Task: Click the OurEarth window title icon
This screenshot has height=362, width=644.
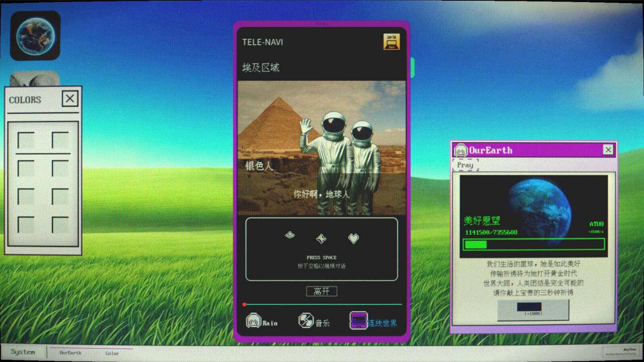Action: tap(461, 150)
